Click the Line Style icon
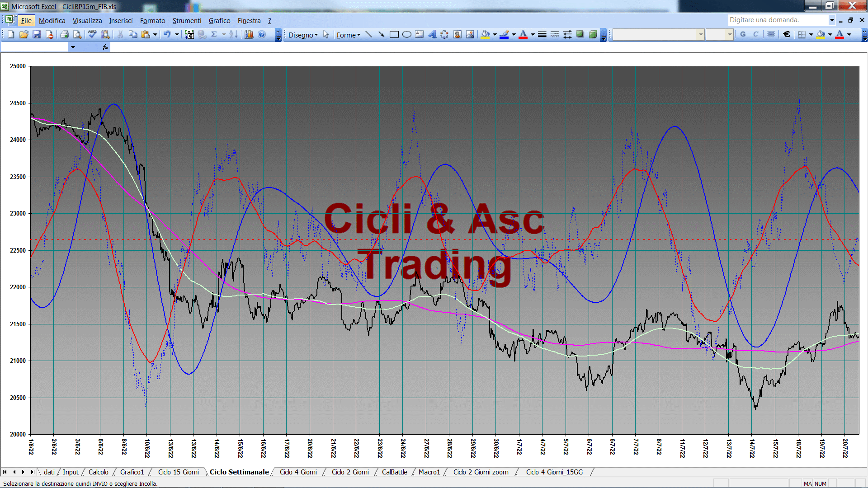The image size is (868, 488). 542,34
